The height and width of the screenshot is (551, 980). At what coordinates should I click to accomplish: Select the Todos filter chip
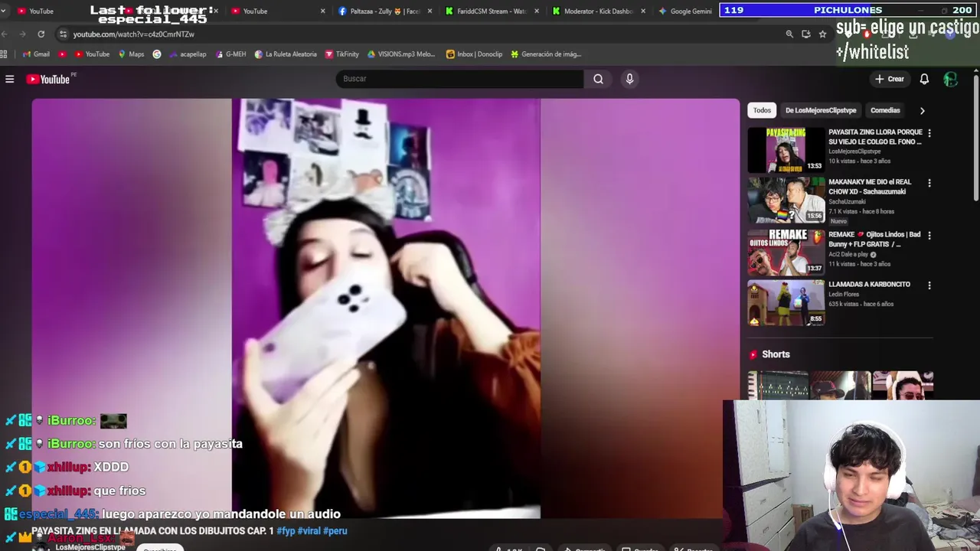(762, 110)
